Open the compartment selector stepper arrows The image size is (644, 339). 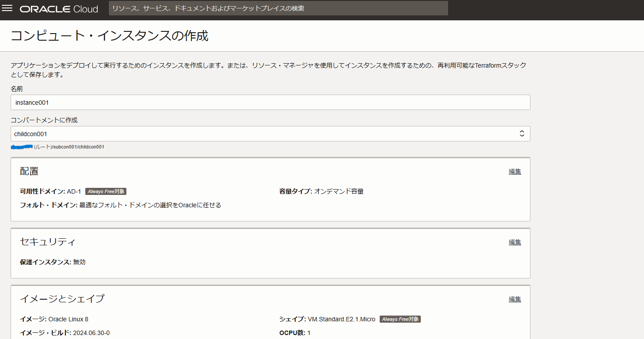coord(522,133)
